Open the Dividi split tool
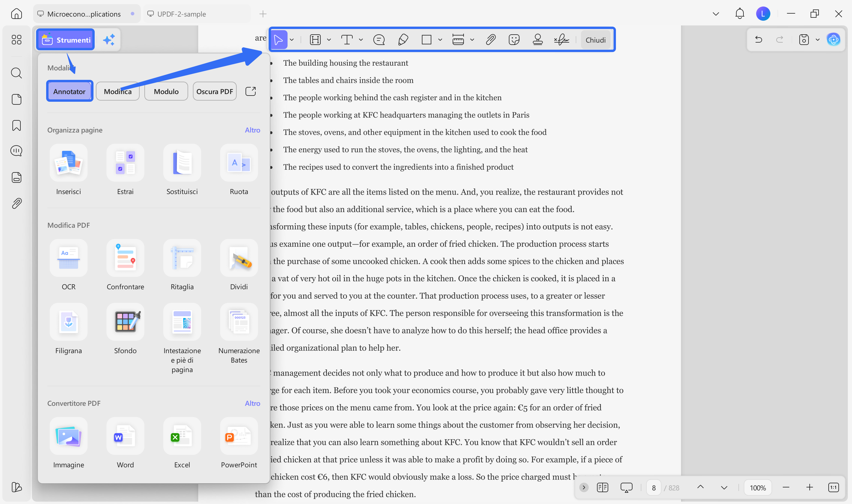This screenshot has height=504, width=852. tap(239, 265)
